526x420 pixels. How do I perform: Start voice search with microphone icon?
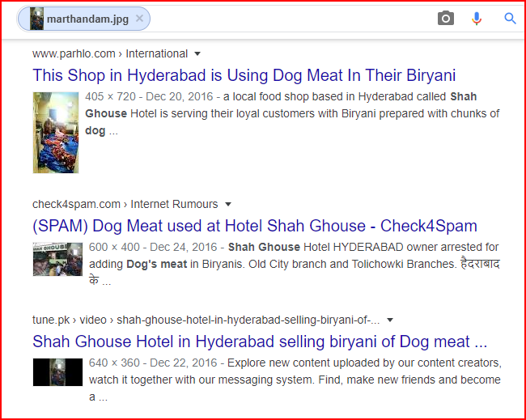[477, 19]
